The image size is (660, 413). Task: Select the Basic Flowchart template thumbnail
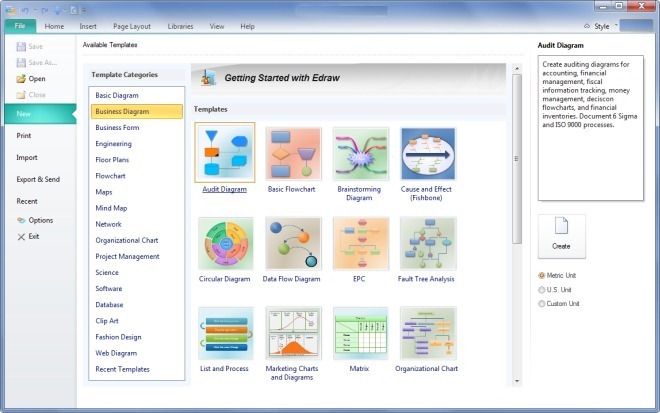[x=293, y=154]
